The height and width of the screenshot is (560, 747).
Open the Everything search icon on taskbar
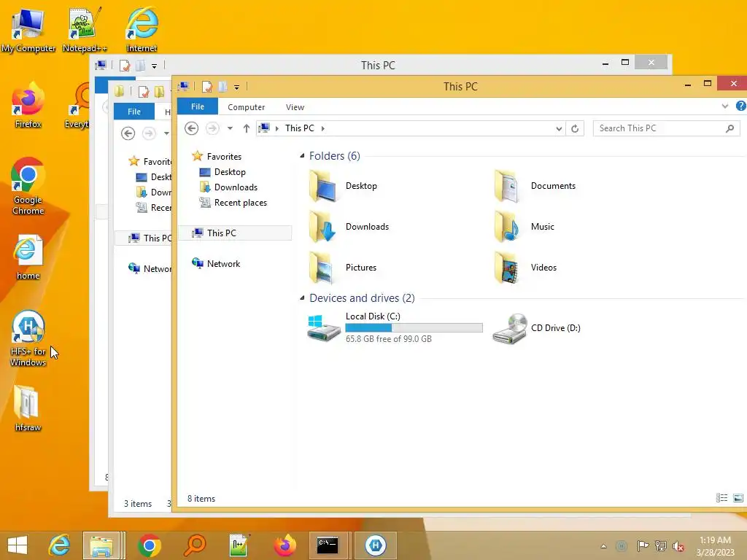pyautogui.click(x=194, y=545)
